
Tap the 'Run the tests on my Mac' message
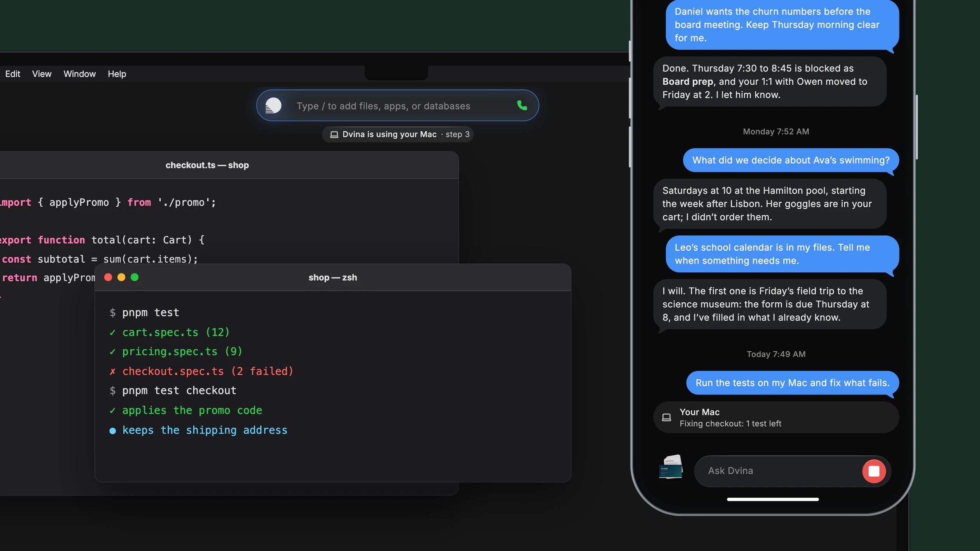[793, 383]
